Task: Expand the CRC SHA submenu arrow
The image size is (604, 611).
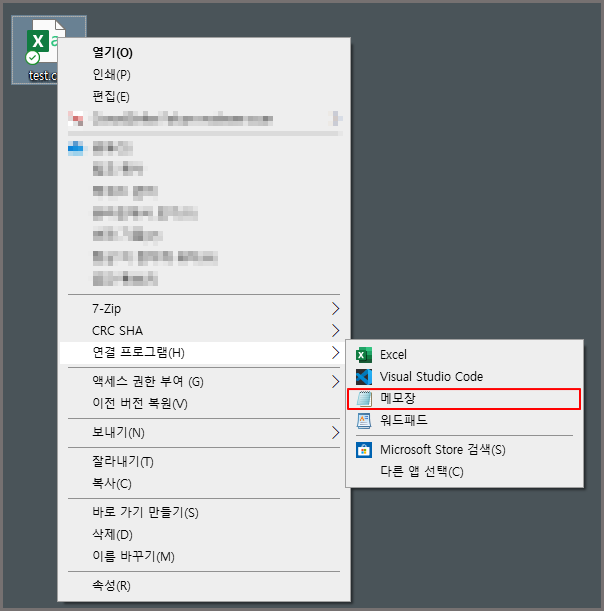Action: (335, 330)
